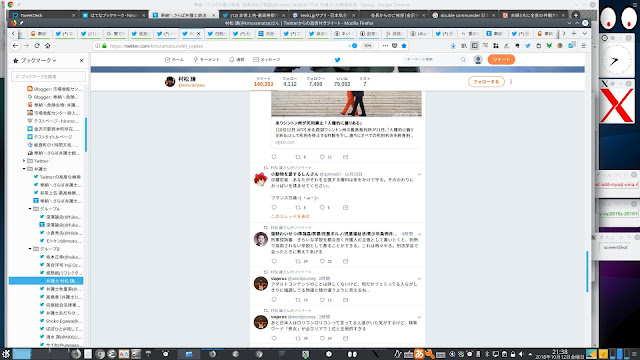Click the このスレッドを表示 link

click(x=291, y=216)
